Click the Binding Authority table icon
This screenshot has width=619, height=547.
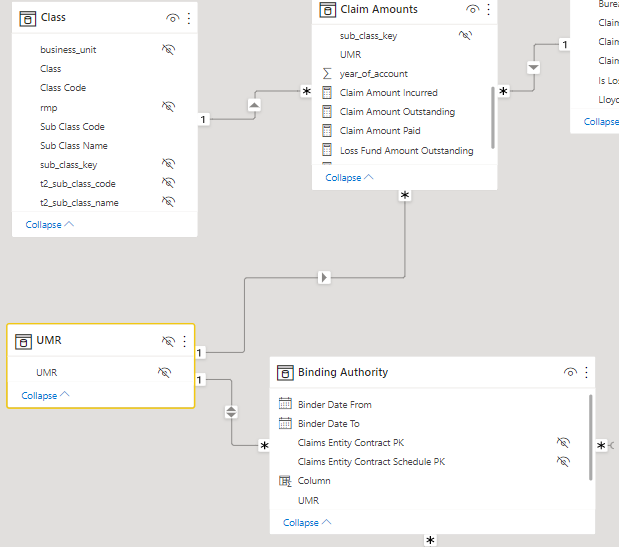click(x=285, y=373)
